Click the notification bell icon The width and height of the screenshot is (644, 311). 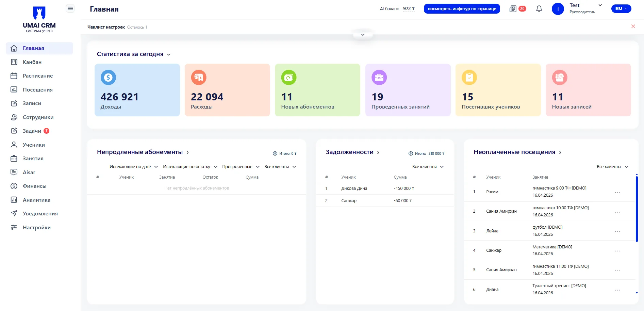pyautogui.click(x=539, y=9)
